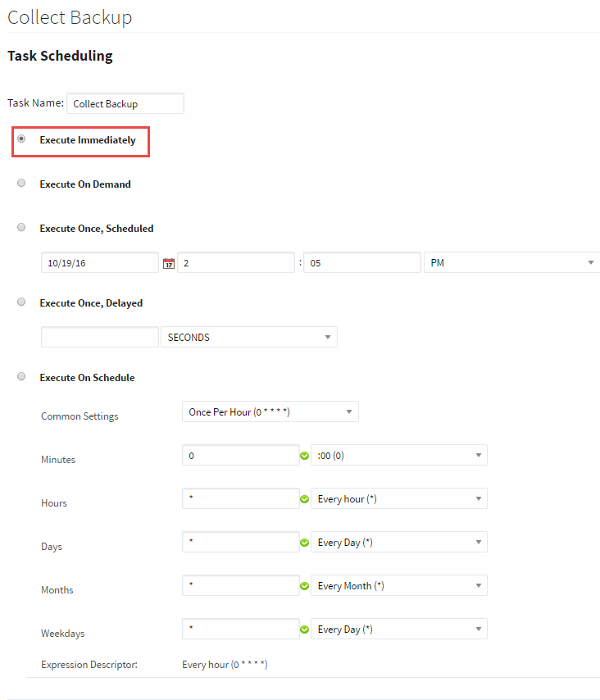
Task: Enable the Execute On Schedule option
Action: [20, 376]
